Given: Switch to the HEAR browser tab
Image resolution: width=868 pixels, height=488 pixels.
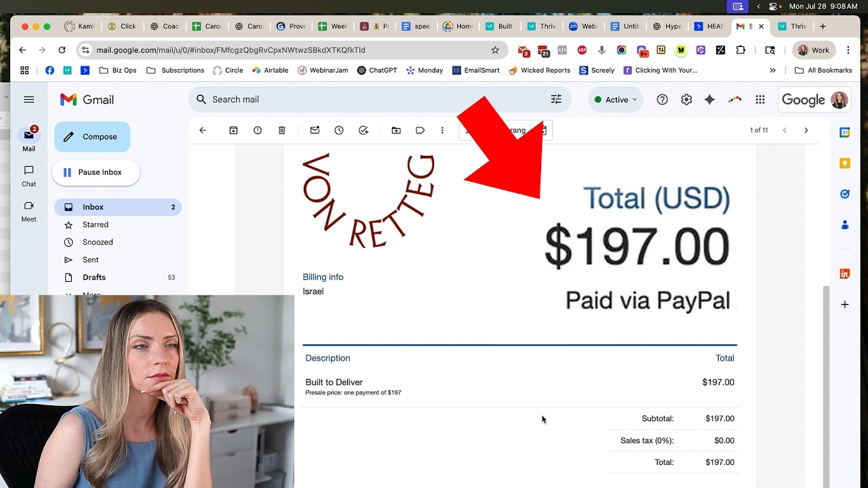Looking at the screenshot, I should (708, 26).
